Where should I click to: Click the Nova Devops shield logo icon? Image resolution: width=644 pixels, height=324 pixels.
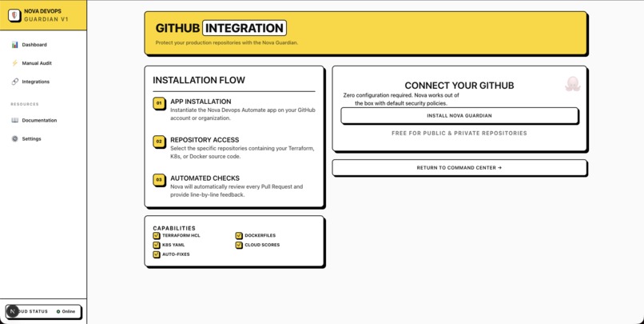pyautogui.click(x=14, y=15)
